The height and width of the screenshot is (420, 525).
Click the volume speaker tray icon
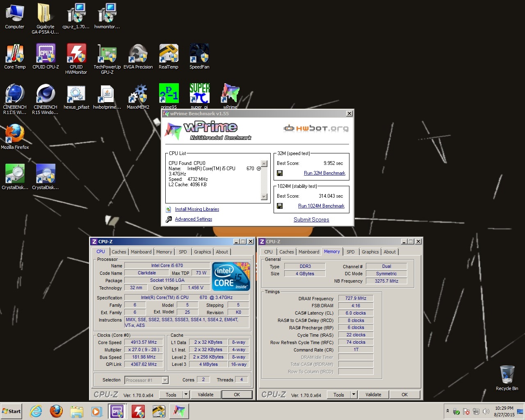click(486, 411)
